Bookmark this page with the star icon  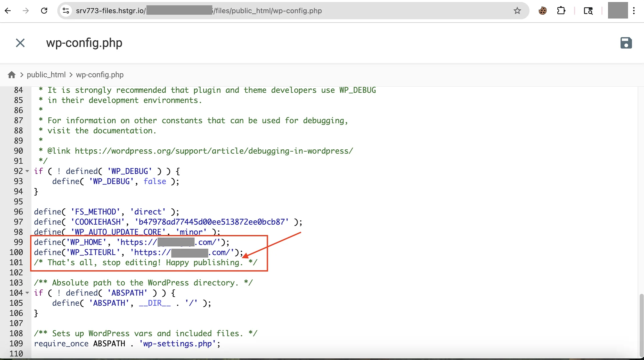517,11
